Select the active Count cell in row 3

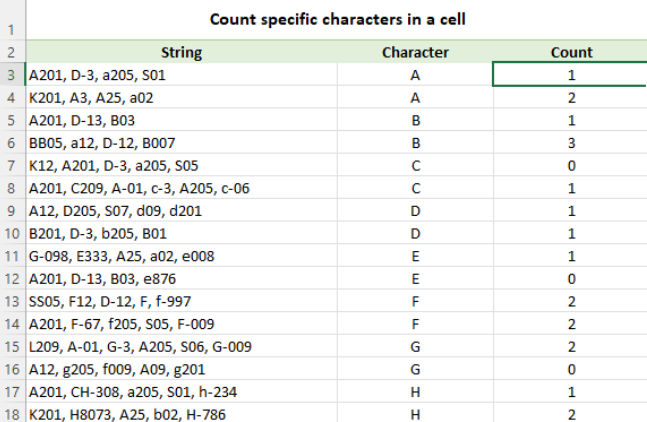click(570, 75)
